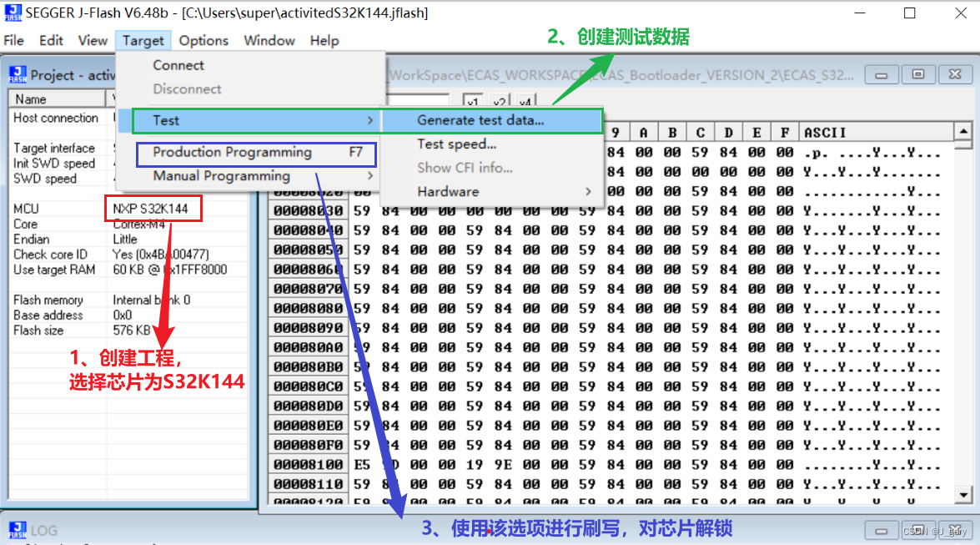Click the F column header

[785, 133]
